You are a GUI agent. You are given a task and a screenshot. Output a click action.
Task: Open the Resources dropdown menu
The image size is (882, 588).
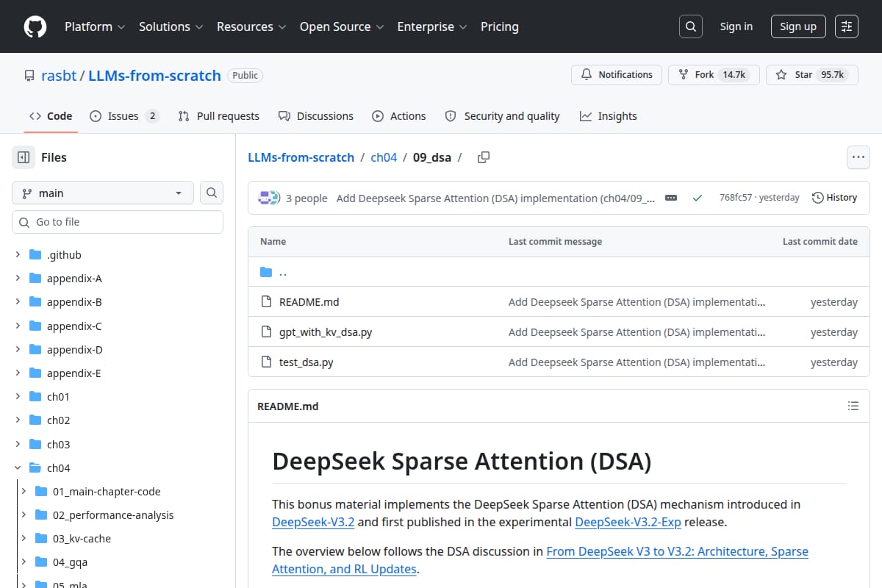(x=251, y=26)
